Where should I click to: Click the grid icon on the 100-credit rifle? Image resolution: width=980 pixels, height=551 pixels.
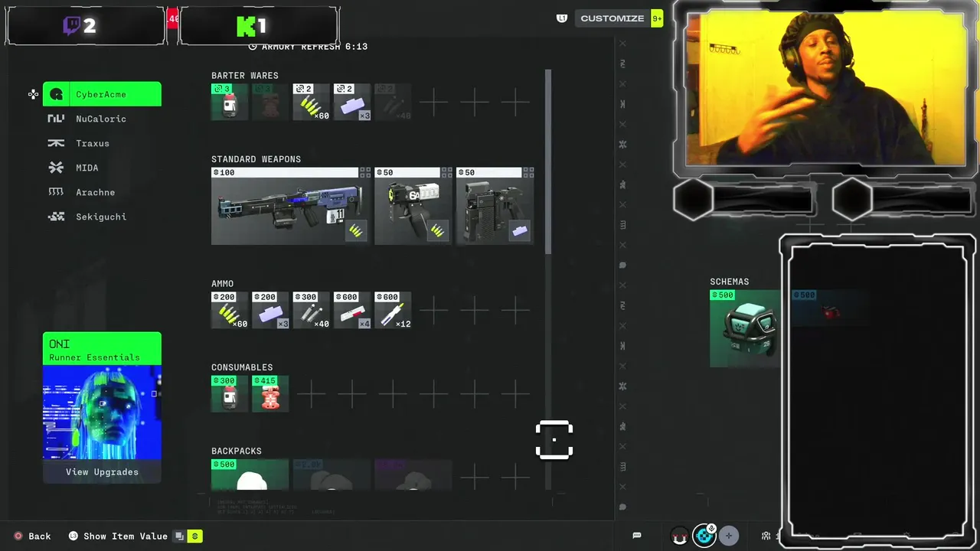pos(365,173)
